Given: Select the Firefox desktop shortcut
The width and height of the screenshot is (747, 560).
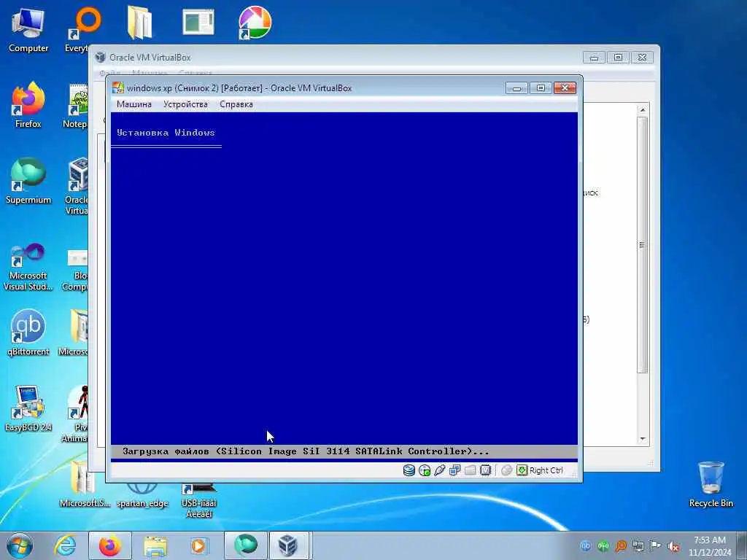Looking at the screenshot, I should tap(28, 105).
